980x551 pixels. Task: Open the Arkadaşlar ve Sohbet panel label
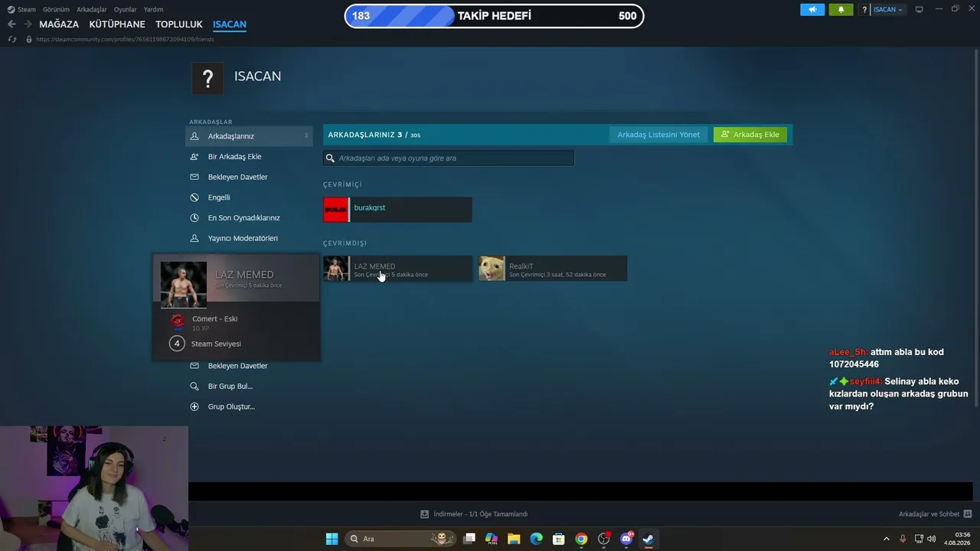(929, 514)
